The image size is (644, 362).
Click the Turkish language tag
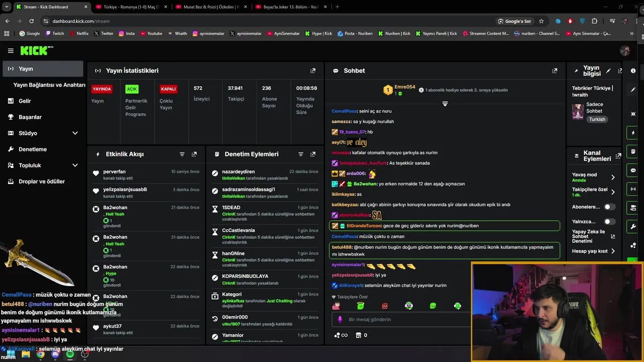point(597,120)
